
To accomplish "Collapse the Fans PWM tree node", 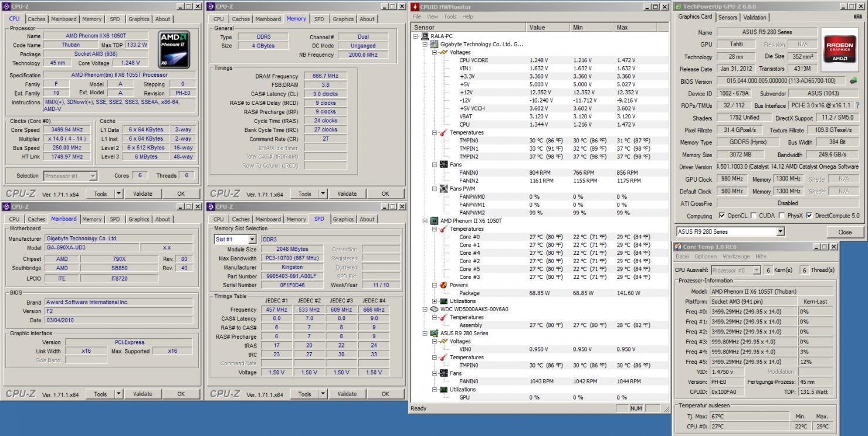I will [435, 189].
